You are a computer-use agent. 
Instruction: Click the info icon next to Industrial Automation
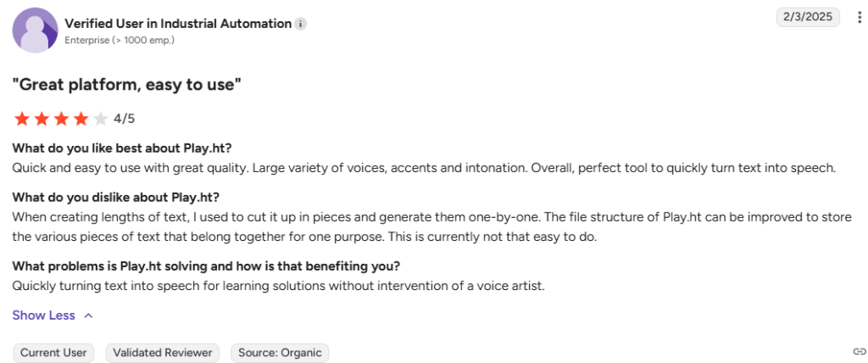(x=301, y=24)
